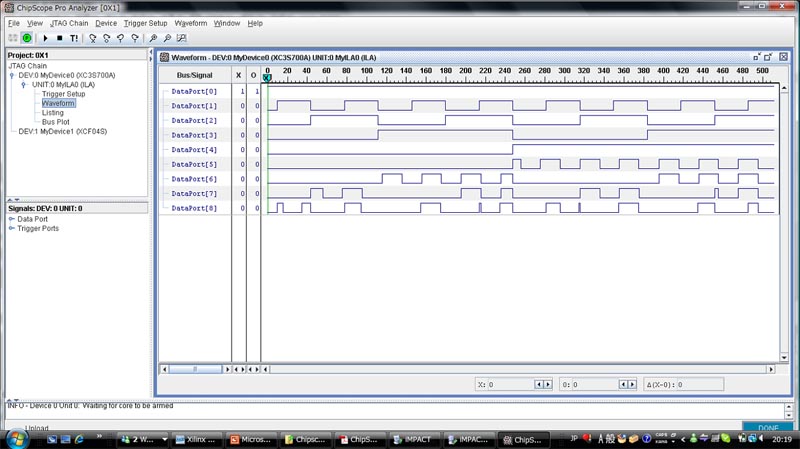
Task: Select Listing in the project tree
Action: coord(53,113)
